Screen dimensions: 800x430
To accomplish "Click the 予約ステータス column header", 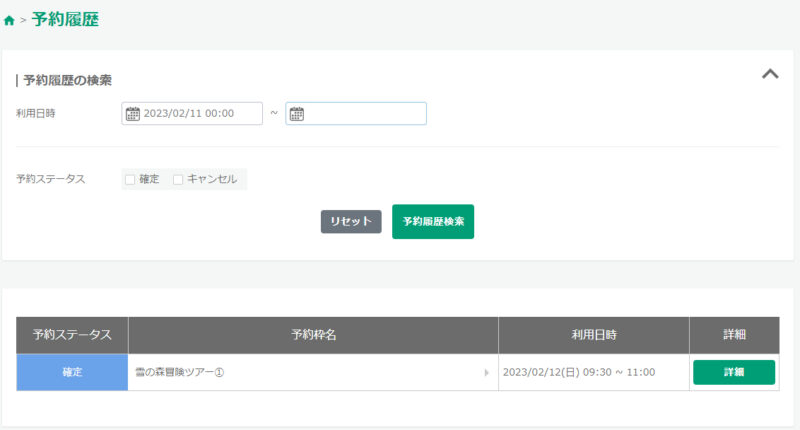I will point(72,335).
